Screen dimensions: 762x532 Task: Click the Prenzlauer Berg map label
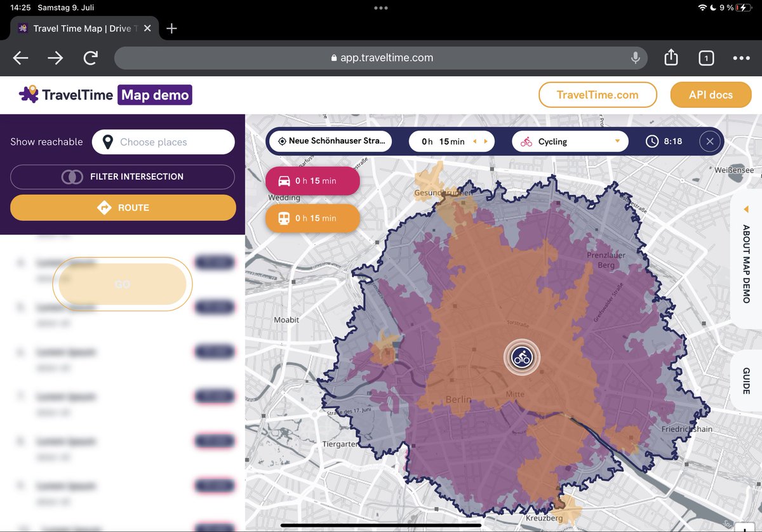click(606, 260)
